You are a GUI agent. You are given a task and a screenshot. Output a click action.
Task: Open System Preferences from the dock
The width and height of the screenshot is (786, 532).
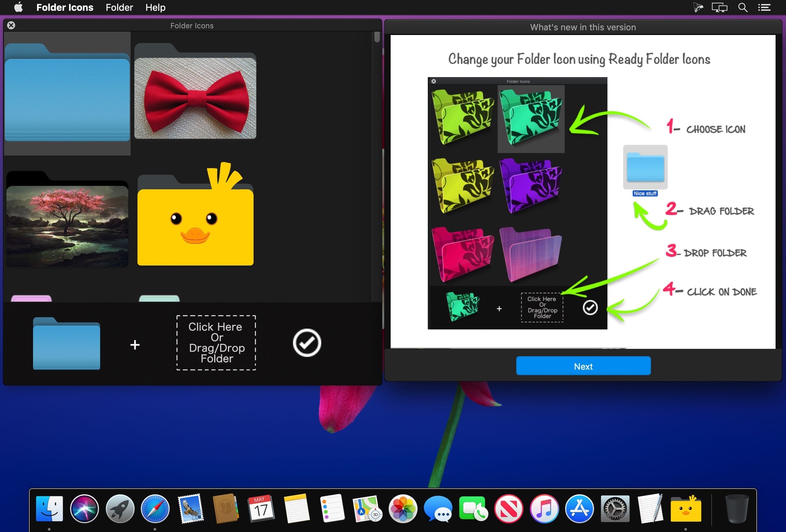(615, 508)
